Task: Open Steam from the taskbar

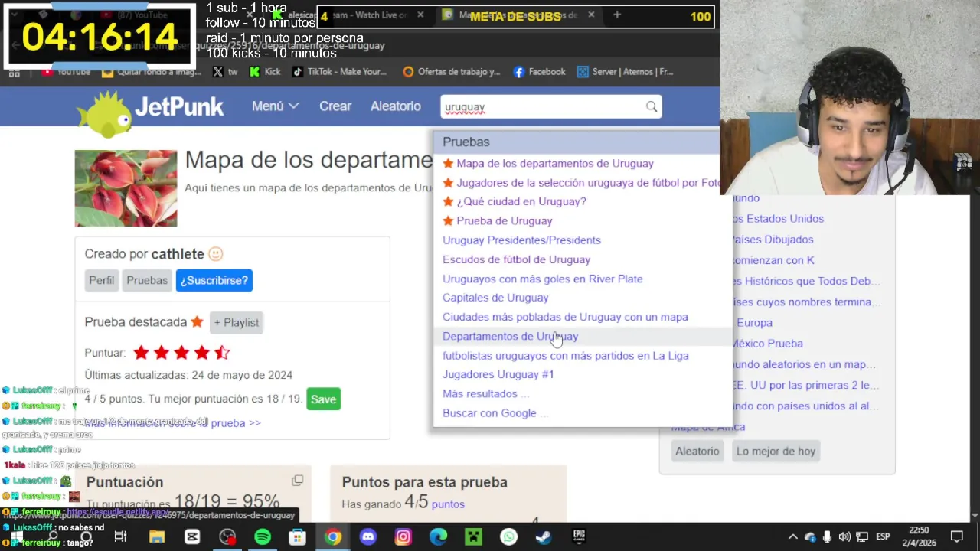Action: coord(544,537)
